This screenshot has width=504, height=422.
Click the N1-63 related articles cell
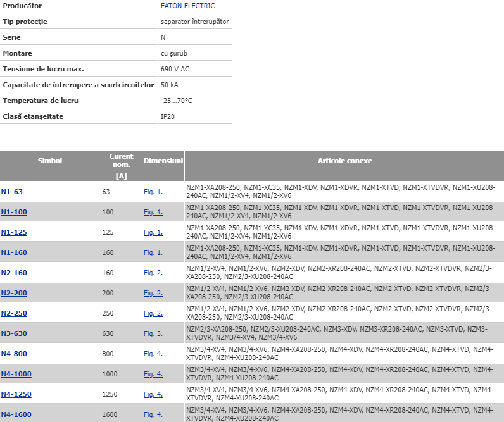[344, 192]
